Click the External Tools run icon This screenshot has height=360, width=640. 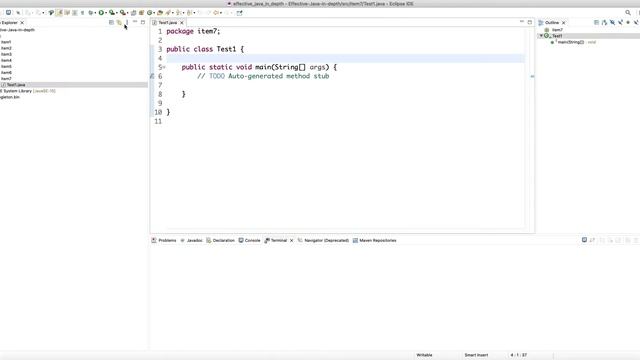122,13
